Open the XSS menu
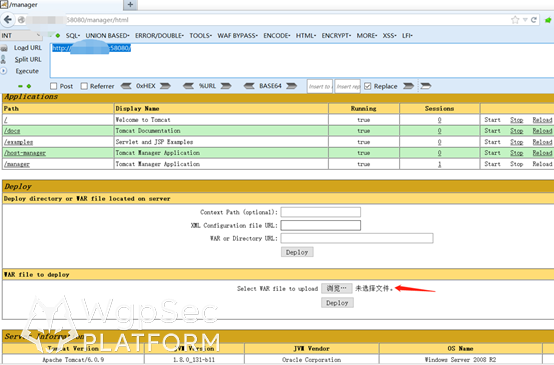The image size is (554, 365). point(389,35)
